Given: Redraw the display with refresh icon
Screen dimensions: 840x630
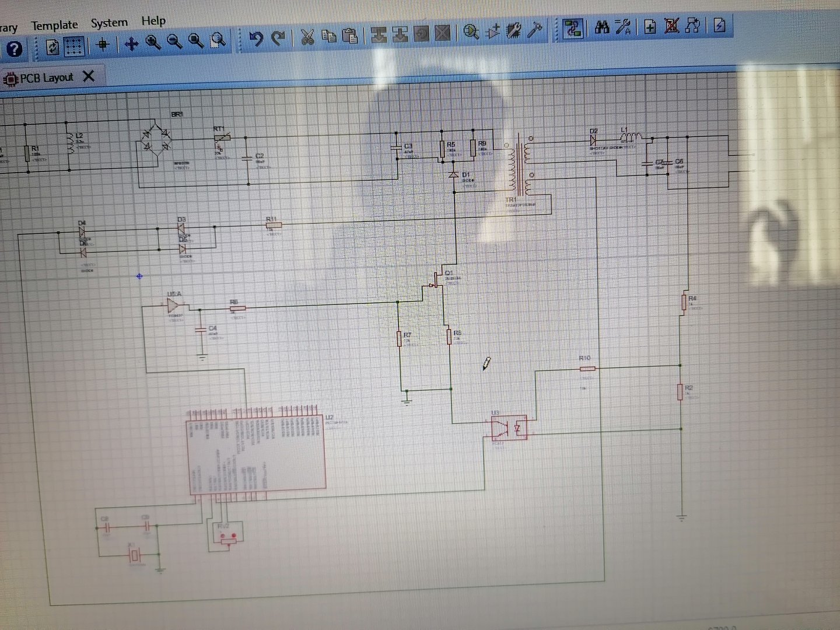Looking at the screenshot, I should point(52,47).
